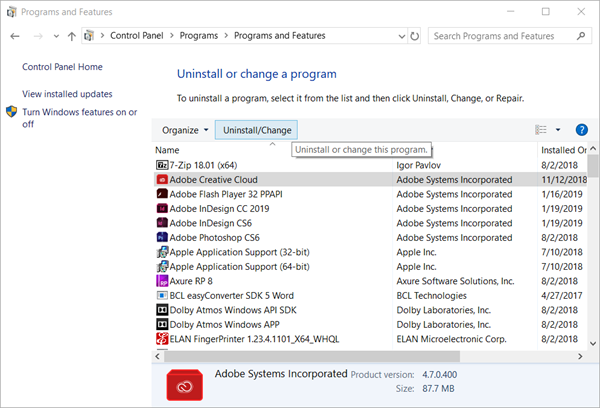Click the Refresh button

pos(414,36)
